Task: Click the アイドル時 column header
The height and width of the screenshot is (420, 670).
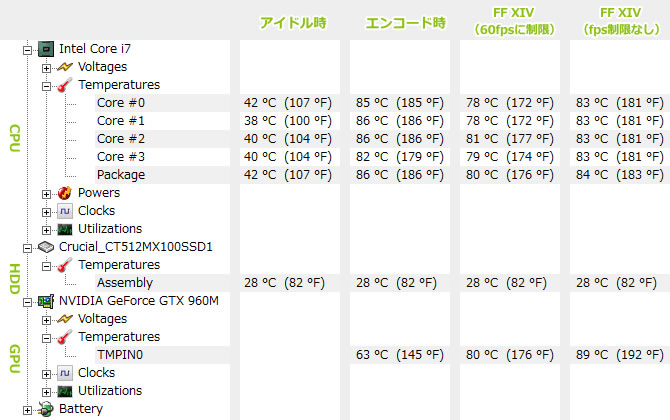Action: pyautogui.click(x=293, y=23)
